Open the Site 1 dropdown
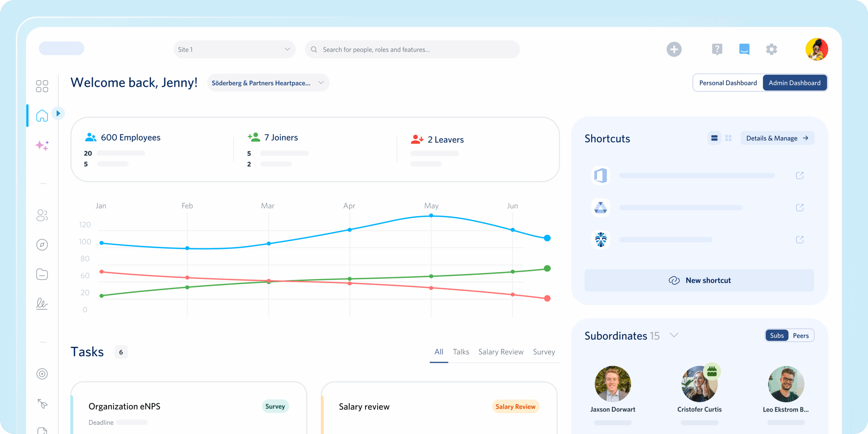The image size is (868, 434). point(234,50)
